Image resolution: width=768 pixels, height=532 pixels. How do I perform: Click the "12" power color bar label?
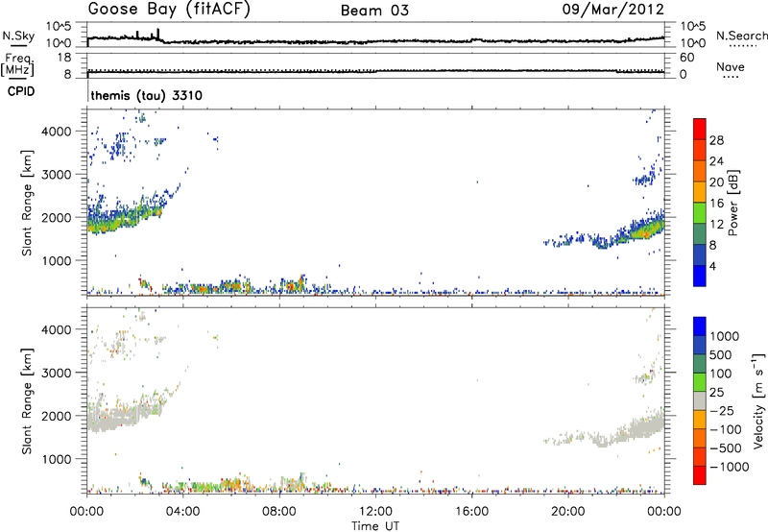click(x=716, y=225)
